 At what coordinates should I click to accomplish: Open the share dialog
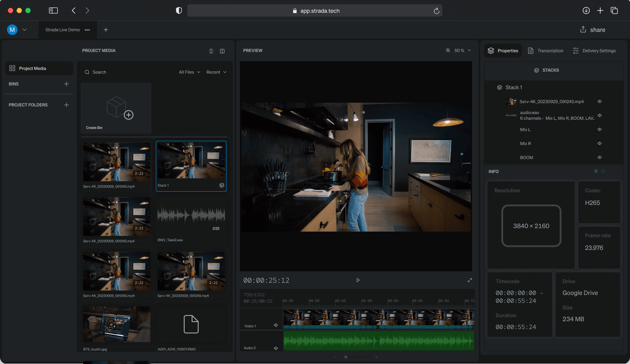click(593, 30)
